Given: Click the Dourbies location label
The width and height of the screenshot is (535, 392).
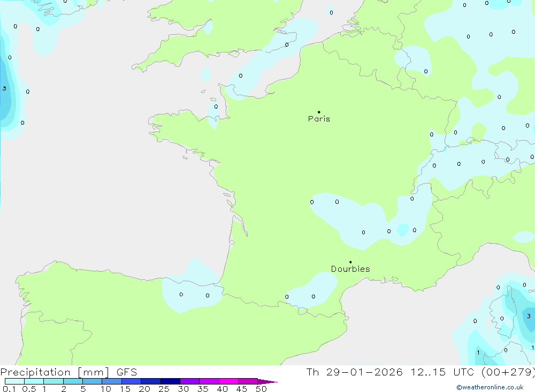Looking at the screenshot, I should [x=350, y=269].
